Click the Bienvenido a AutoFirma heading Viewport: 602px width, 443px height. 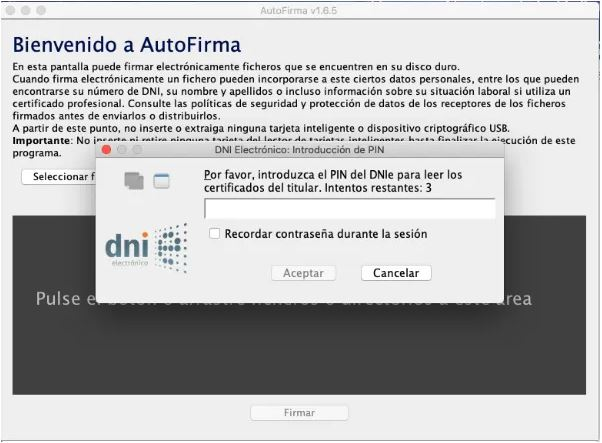127,45
